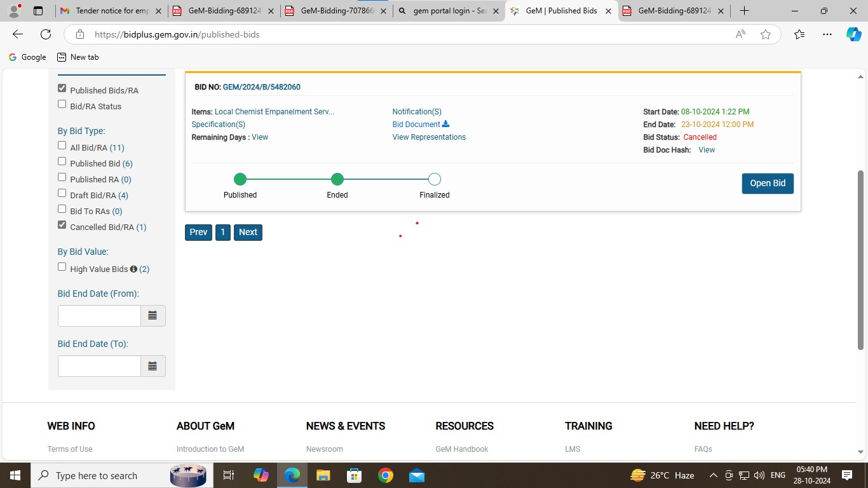The image size is (868, 488).
Task: Open calendar picker for Bid End Date (To)
Action: coord(153,366)
